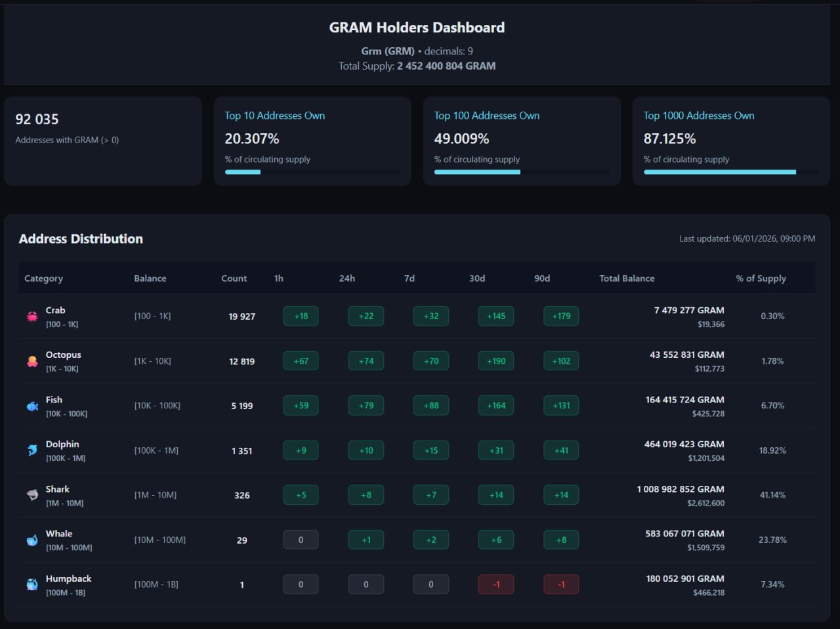Image resolution: width=840 pixels, height=629 pixels.
Task: Click the Crab category icon
Action: tap(32, 316)
